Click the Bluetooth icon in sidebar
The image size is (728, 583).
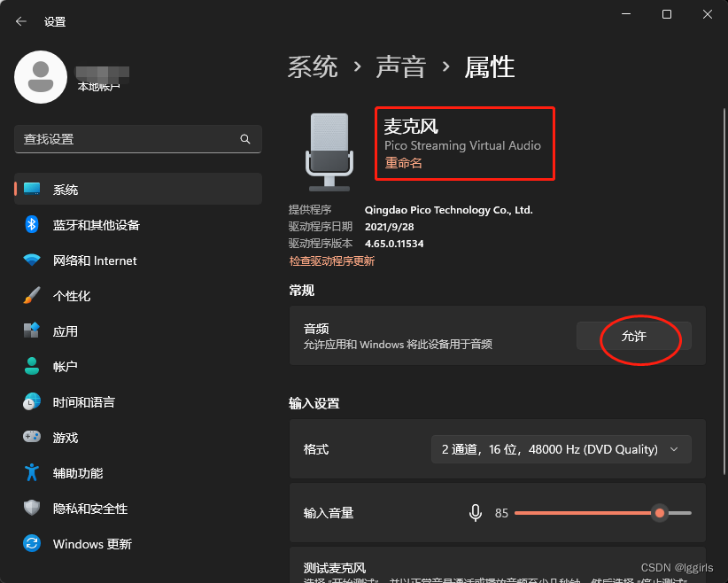[32, 225]
